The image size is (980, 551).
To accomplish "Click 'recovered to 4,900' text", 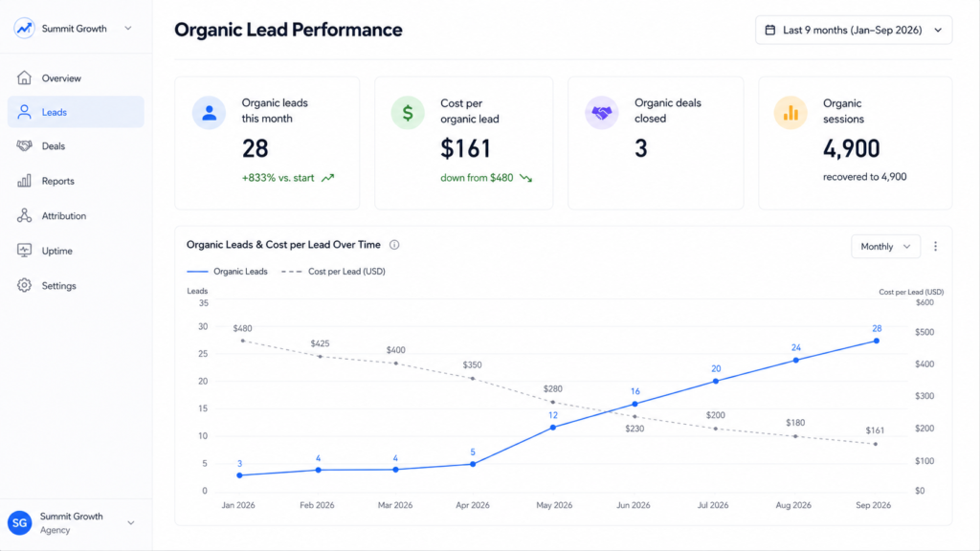I will click(864, 177).
